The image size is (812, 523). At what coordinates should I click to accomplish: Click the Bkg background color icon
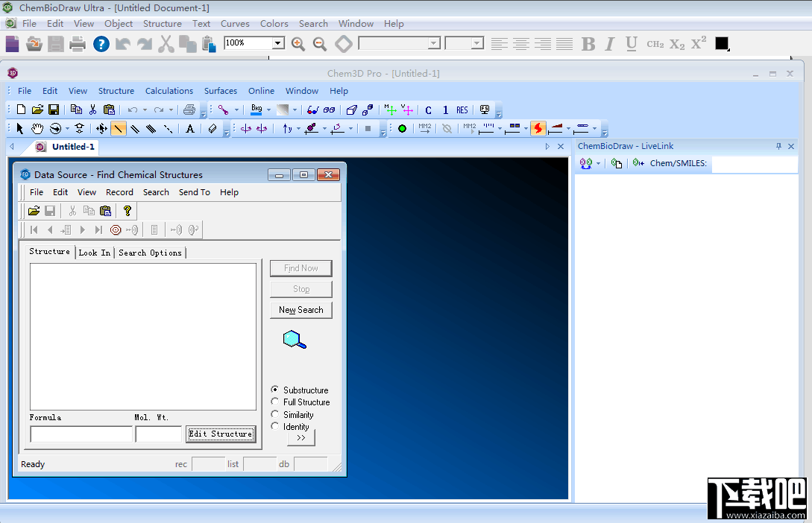(256, 110)
